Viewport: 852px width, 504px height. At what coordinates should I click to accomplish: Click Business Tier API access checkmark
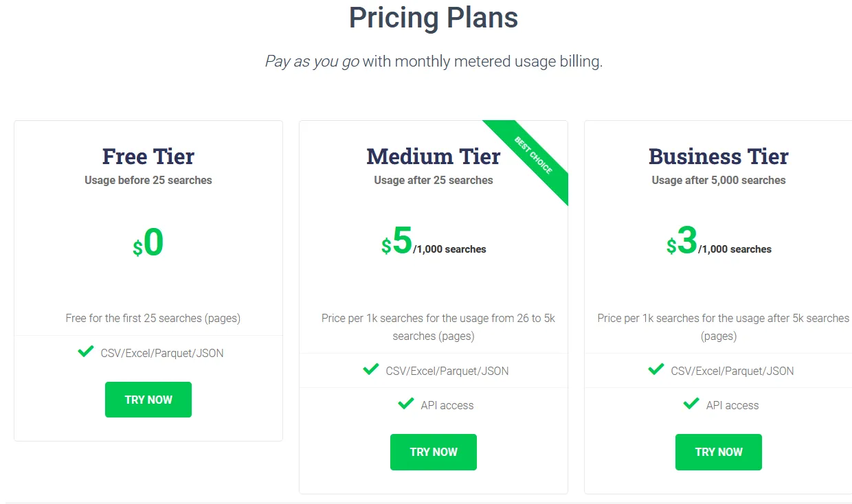pyautogui.click(x=691, y=404)
